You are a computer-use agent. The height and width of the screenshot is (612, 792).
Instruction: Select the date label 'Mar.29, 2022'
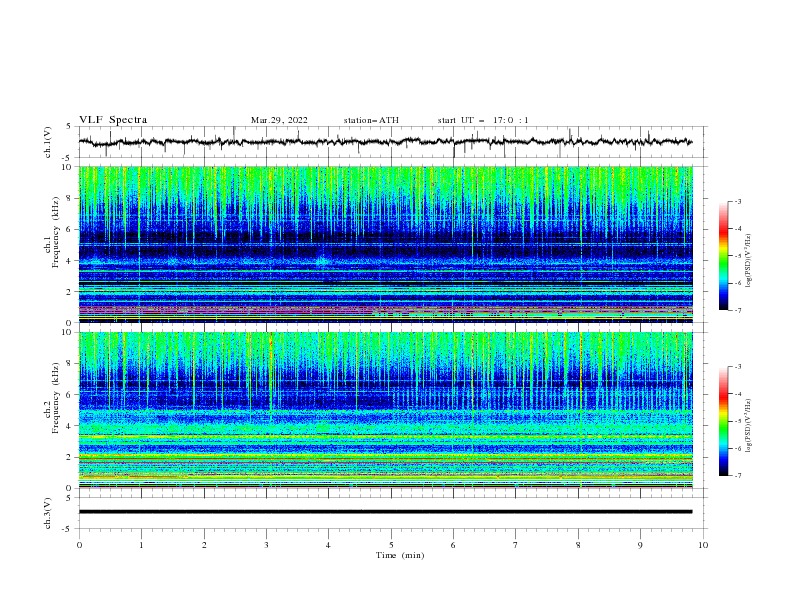point(279,120)
